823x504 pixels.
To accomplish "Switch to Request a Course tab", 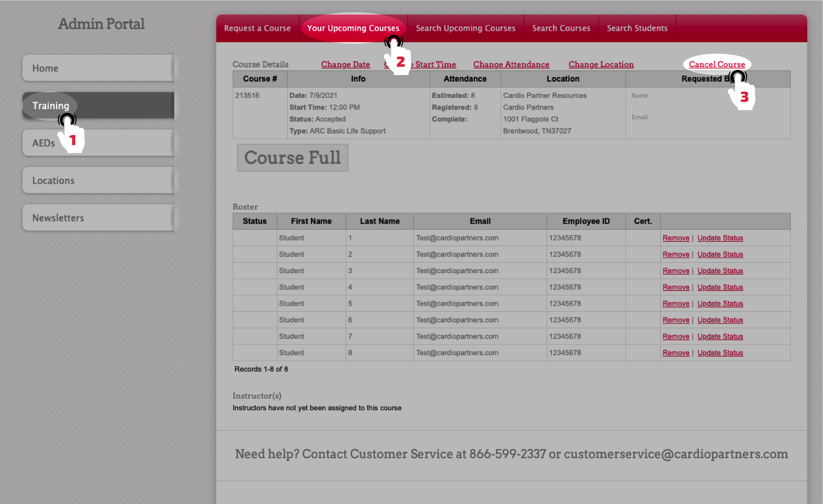I will tap(257, 28).
